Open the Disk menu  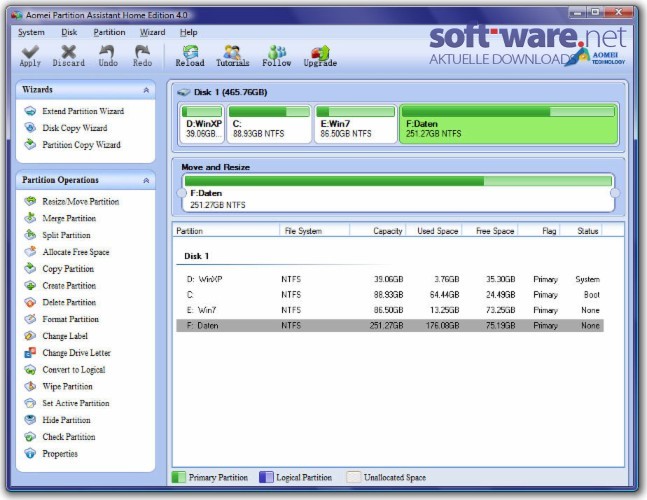click(x=69, y=32)
